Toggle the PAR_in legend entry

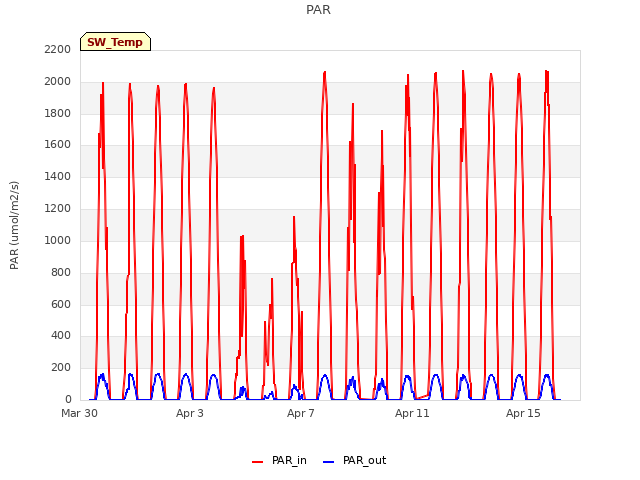pos(279,460)
